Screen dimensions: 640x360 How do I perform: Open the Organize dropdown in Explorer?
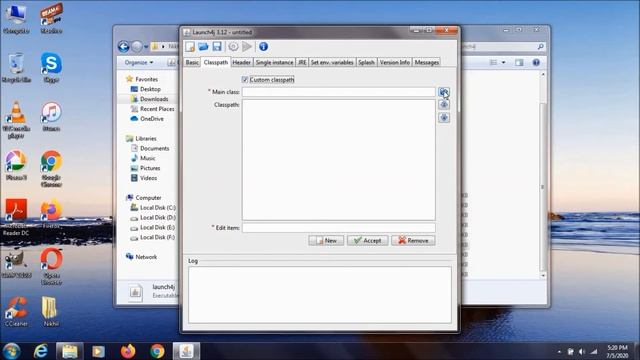click(139, 62)
